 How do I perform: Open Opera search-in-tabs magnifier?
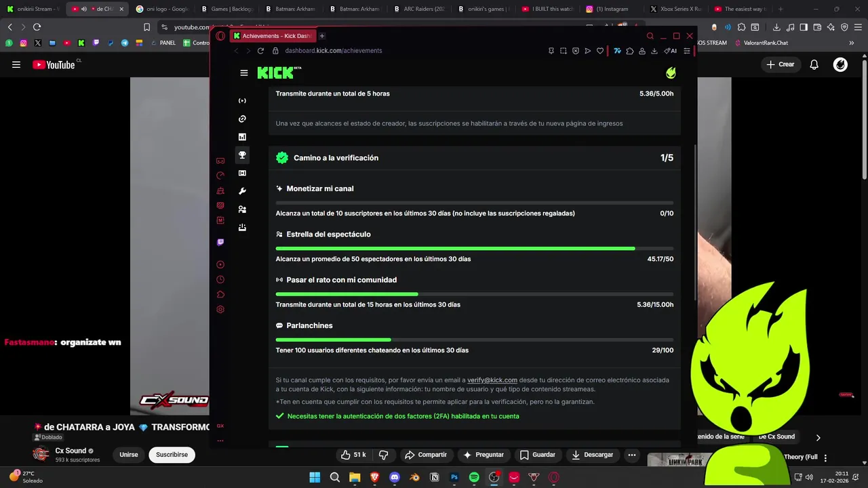point(650,36)
